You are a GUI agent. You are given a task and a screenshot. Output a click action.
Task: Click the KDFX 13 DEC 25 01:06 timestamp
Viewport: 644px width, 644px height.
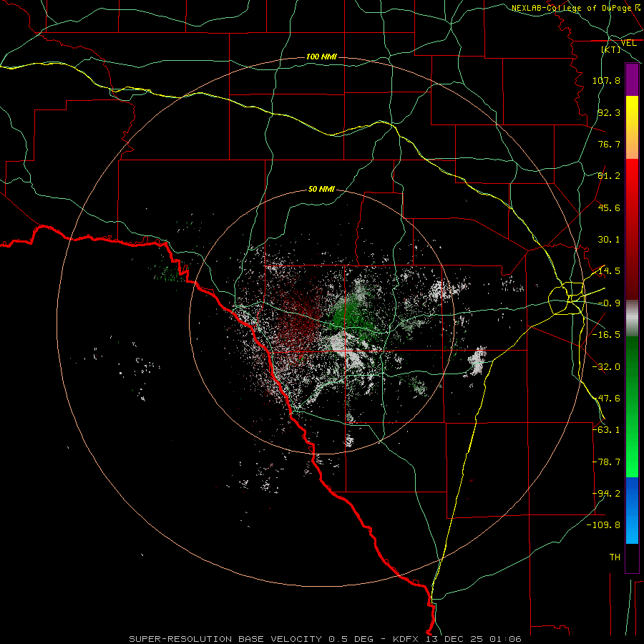tap(457, 639)
